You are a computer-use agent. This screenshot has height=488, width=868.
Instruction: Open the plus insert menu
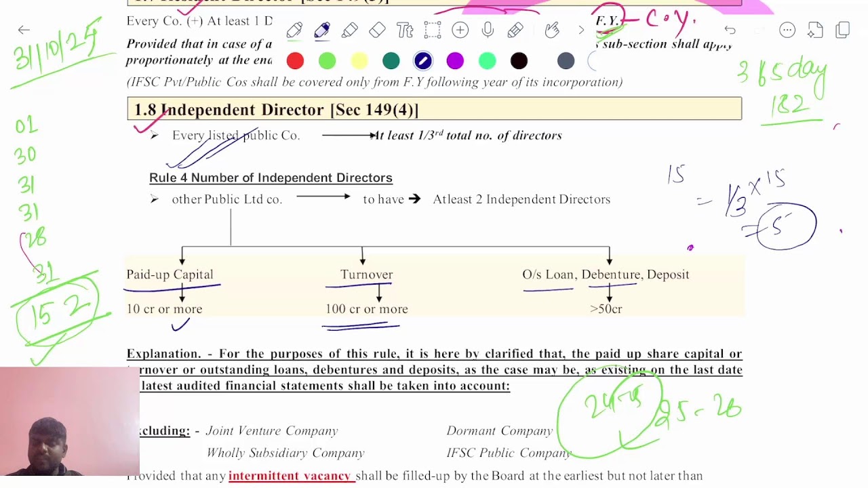tap(460, 30)
